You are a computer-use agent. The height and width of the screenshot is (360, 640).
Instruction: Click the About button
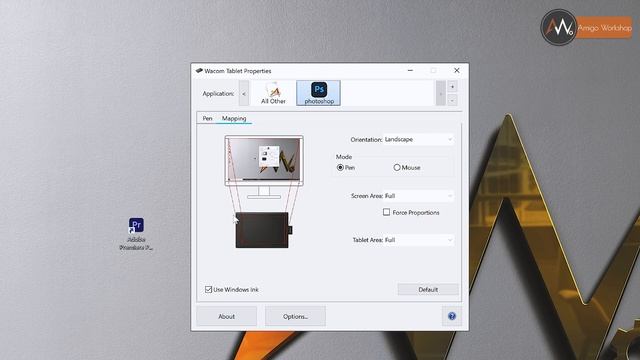click(227, 316)
